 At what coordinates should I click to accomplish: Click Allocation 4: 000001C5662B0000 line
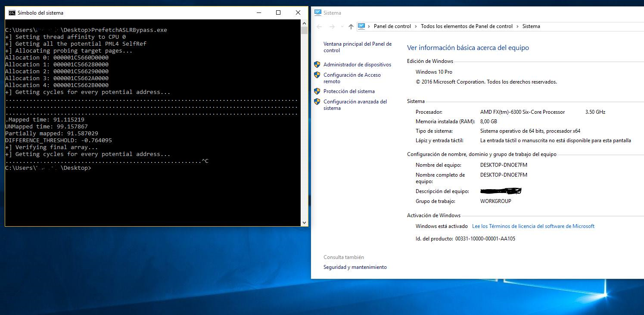[57, 85]
